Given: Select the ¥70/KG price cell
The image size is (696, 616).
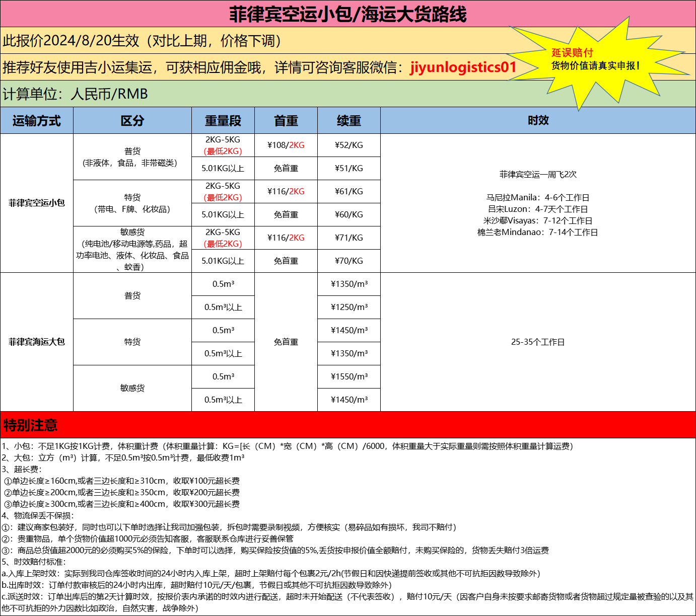Looking at the screenshot, I should [x=349, y=261].
